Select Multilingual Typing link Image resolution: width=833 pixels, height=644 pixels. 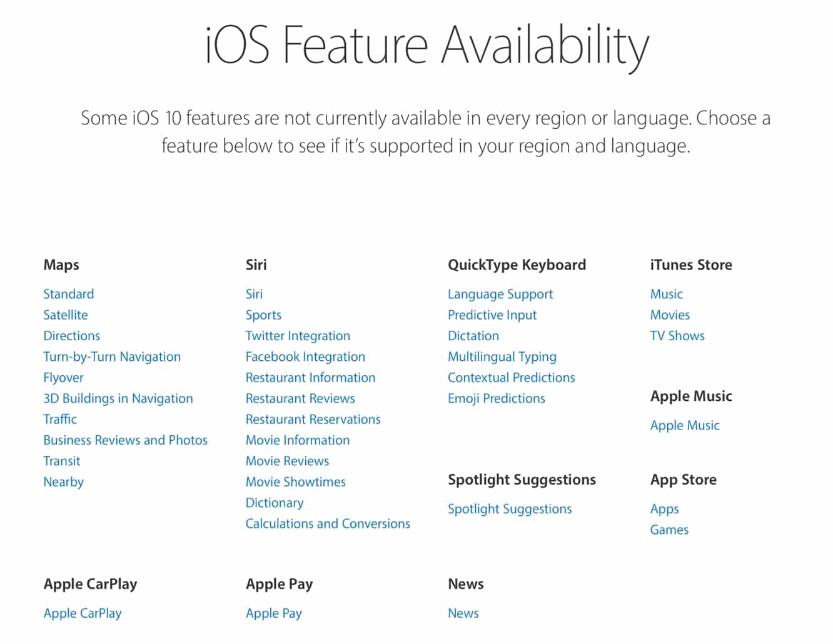tap(502, 357)
